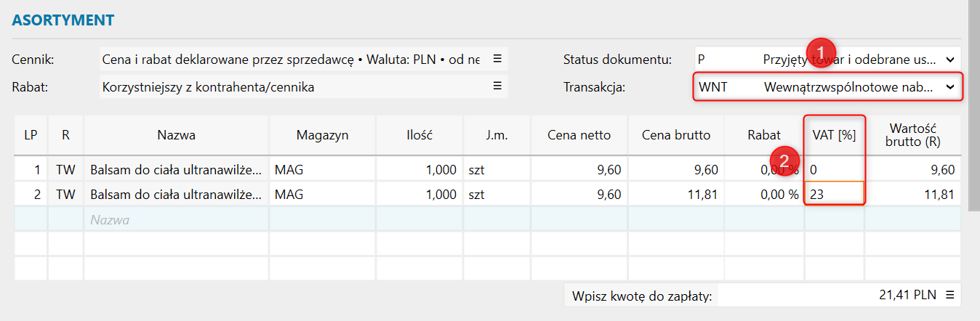
Task: Click the VAT [%] column header
Action: pyautogui.click(x=835, y=135)
